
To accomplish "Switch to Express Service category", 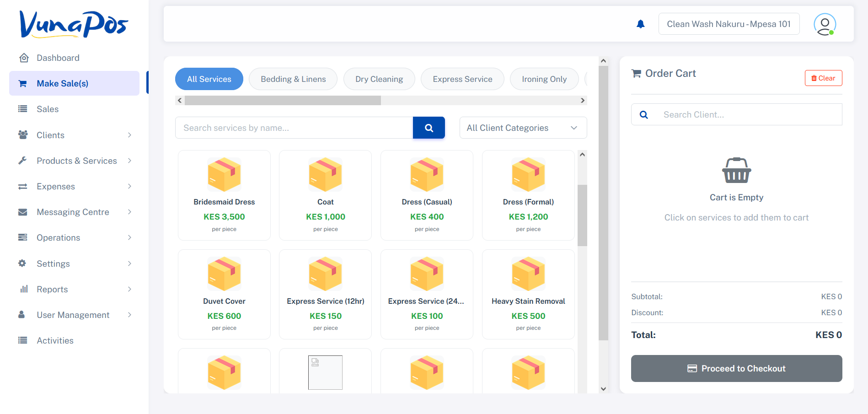I will (462, 79).
